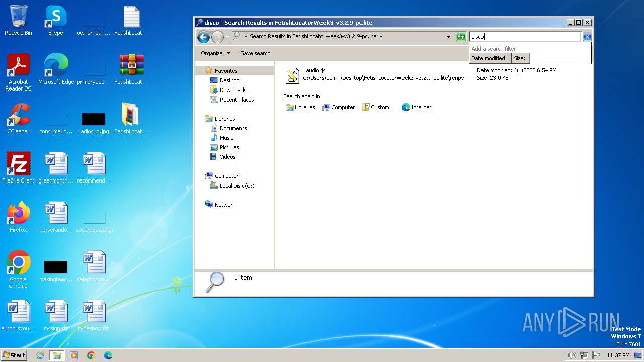
Task: Open the Music library
Action: 226,138
